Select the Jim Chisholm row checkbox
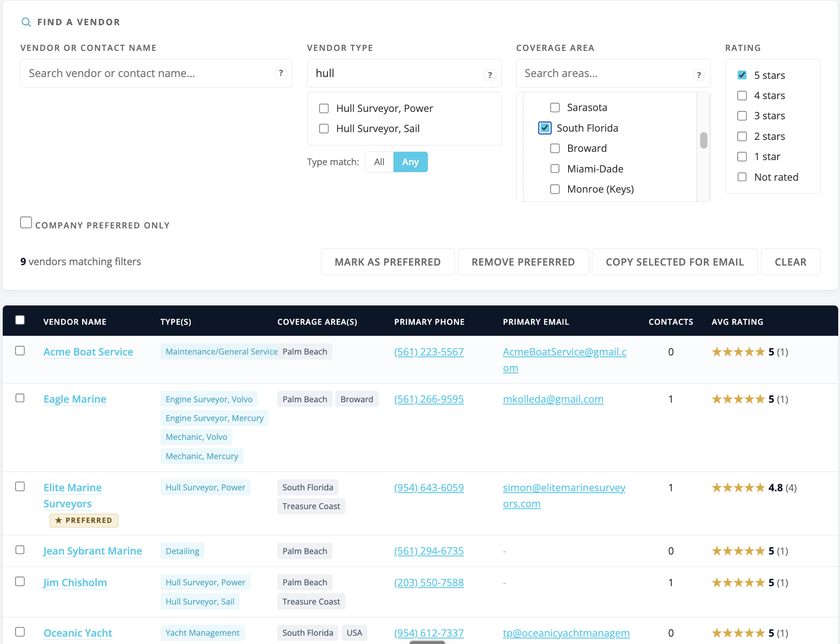 coord(20,582)
